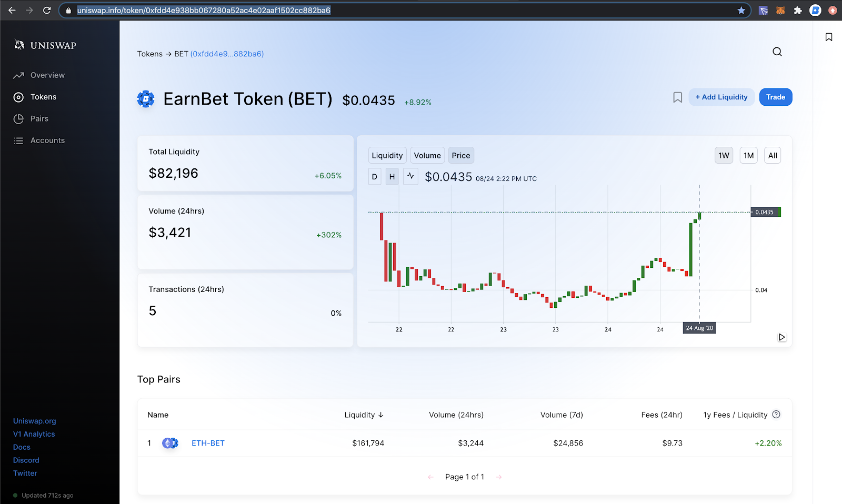
Task: Switch chart to Price view
Action: tap(461, 155)
